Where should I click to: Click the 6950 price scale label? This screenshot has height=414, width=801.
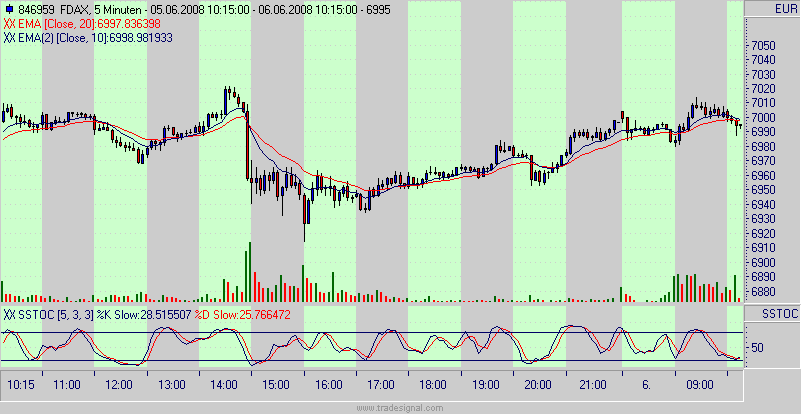point(763,190)
